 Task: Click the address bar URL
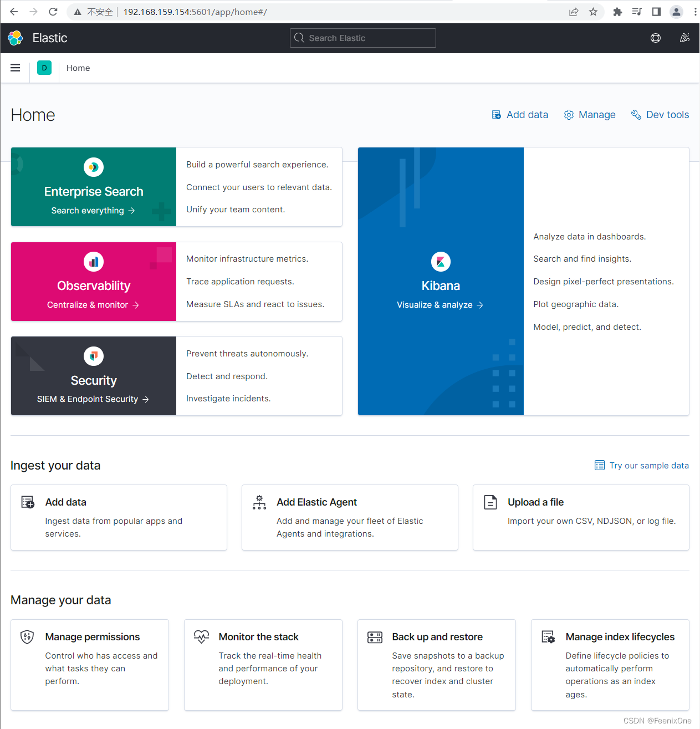195,12
